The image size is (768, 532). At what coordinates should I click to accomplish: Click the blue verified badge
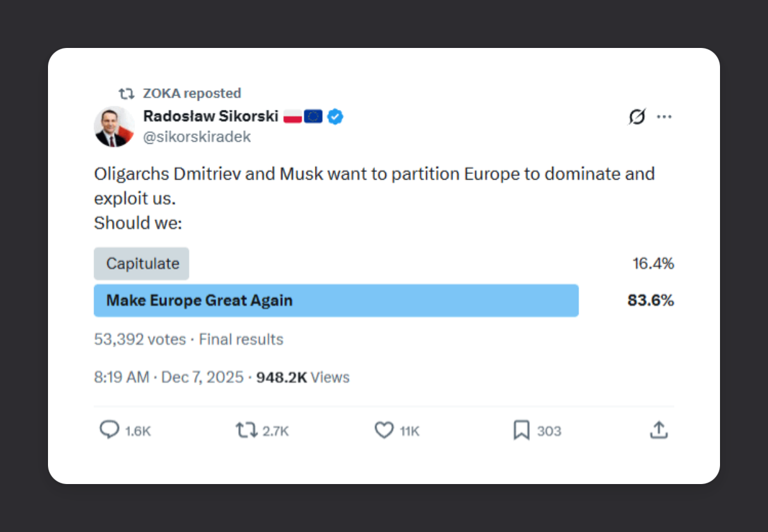(x=335, y=116)
